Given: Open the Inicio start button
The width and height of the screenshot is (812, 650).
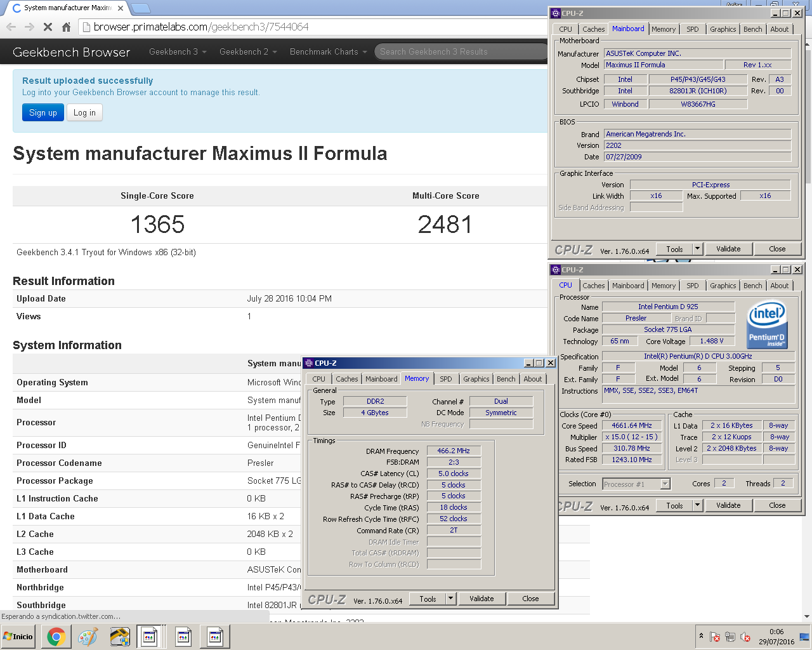Looking at the screenshot, I should pyautogui.click(x=19, y=637).
